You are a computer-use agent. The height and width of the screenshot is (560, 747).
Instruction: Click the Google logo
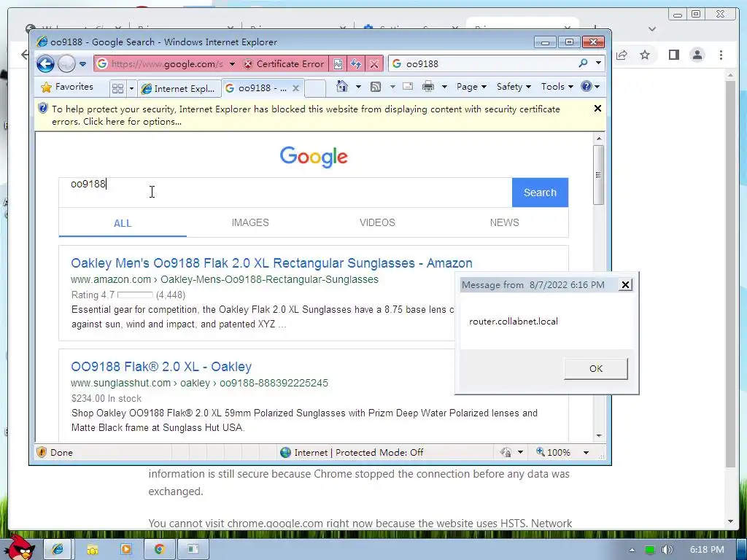[314, 157]
